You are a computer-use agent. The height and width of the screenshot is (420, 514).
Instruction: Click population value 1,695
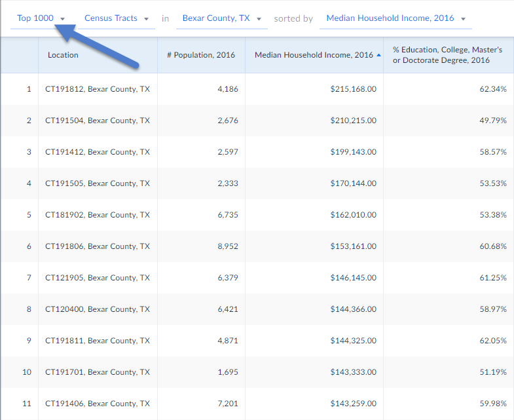pos(228,372)
